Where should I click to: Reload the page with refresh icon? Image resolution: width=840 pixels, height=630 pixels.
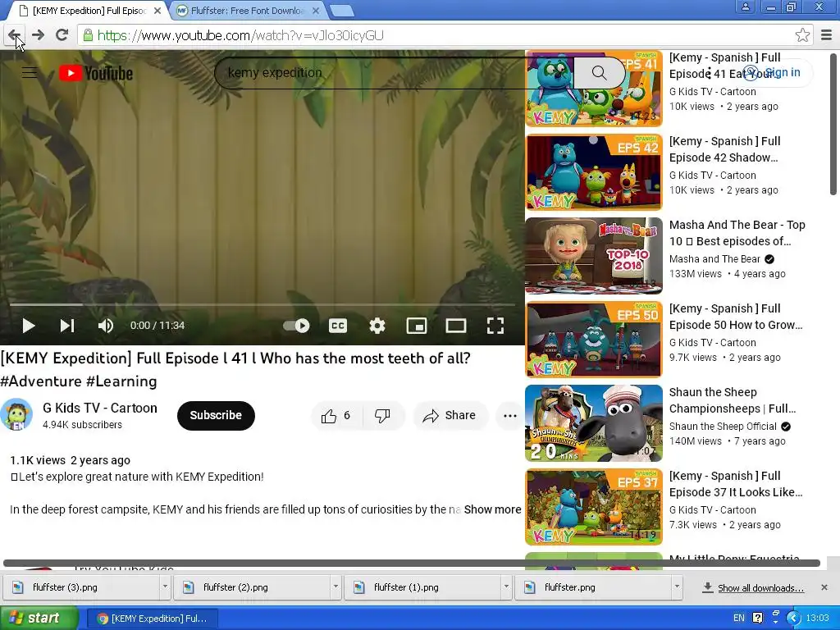[x=62, y=35]
